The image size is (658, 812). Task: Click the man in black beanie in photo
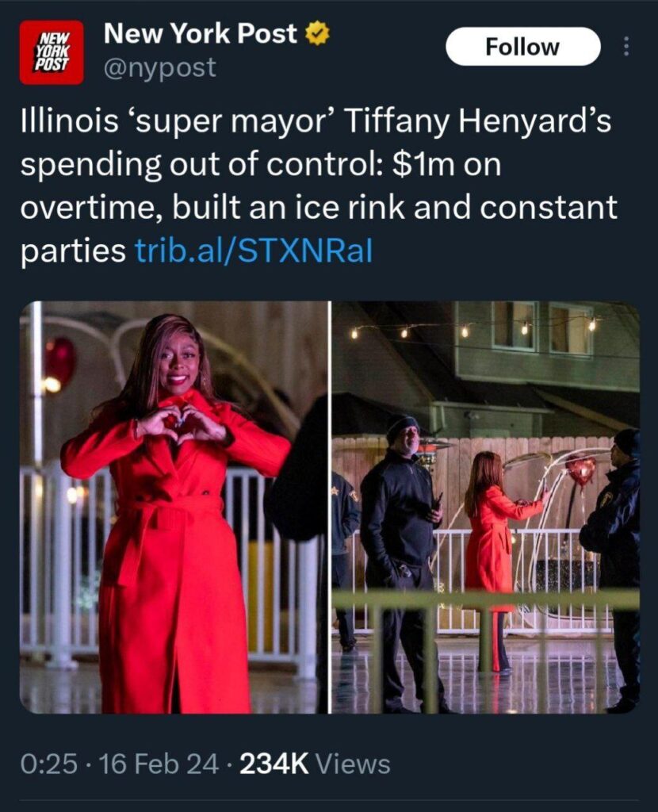coord(401,559)
